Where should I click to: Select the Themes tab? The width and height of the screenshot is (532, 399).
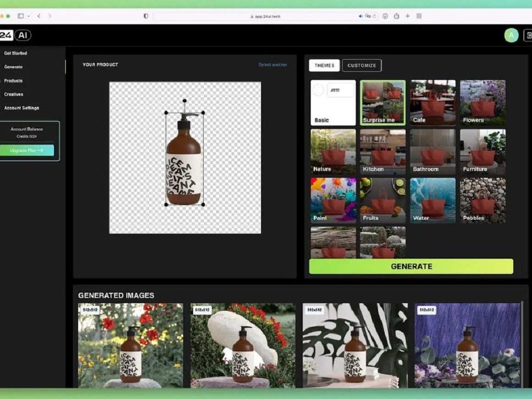coord(324,66)
